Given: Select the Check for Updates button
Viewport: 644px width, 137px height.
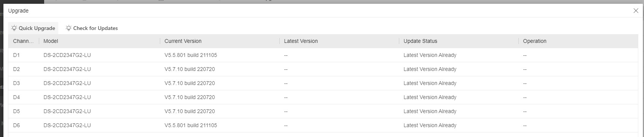Looking at the screenshot, I should pos(92,28).
